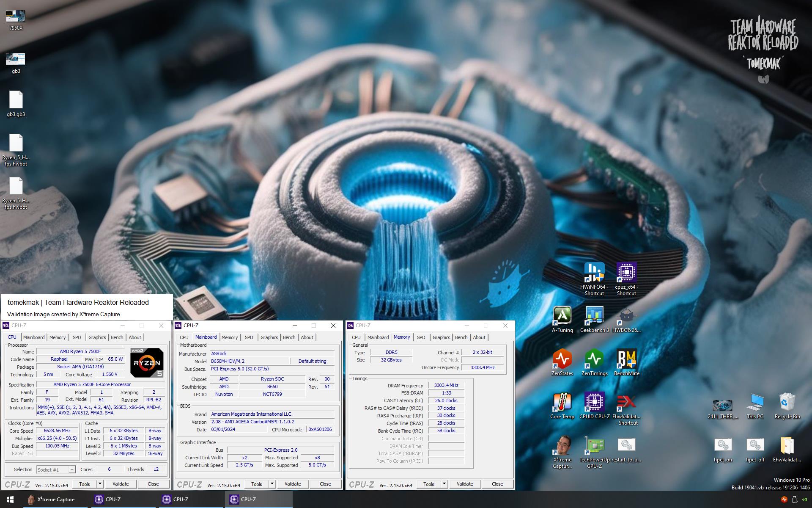
Task: Open EhwValidat Shortcut desktop icon
Action: coord(626,409)
